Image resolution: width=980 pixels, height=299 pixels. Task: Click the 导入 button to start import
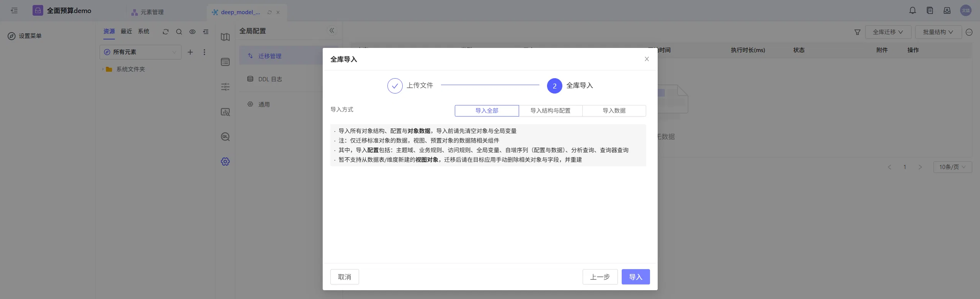click(635, 277)
